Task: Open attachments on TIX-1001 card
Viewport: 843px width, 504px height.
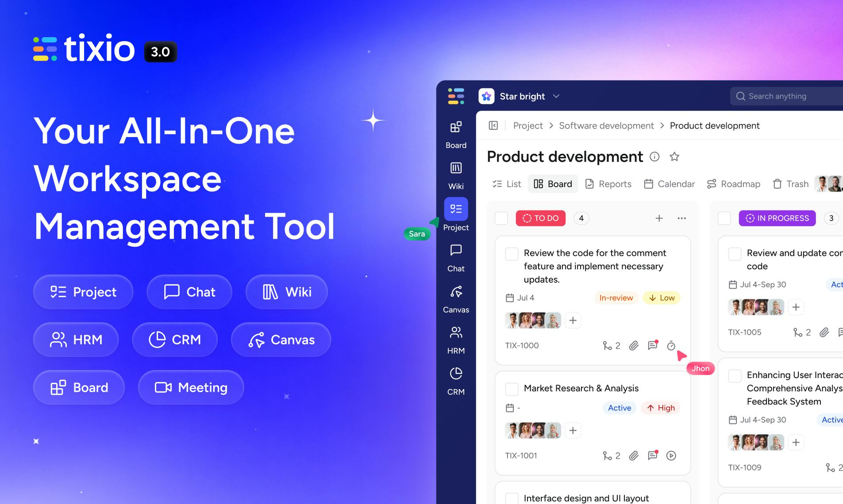Action: pos(634,455)
